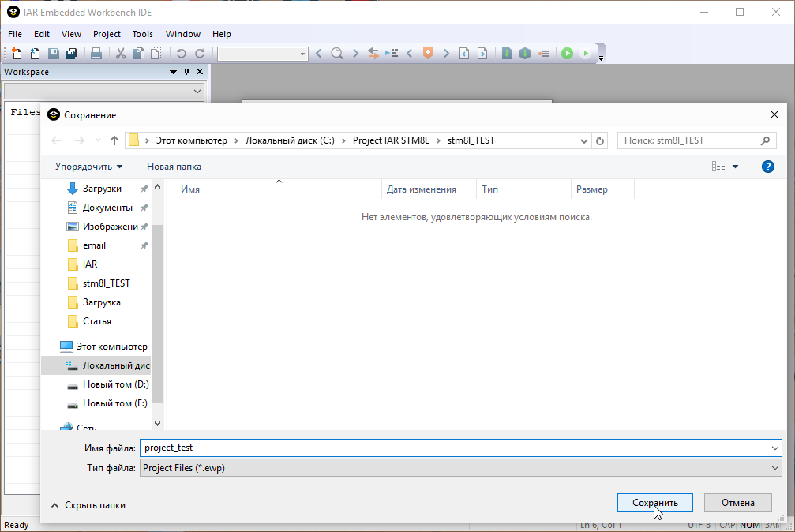The height and width of the screenshot is (532, 795).
Task: Click the Copy toolbar icon
Action: [138, 53]
